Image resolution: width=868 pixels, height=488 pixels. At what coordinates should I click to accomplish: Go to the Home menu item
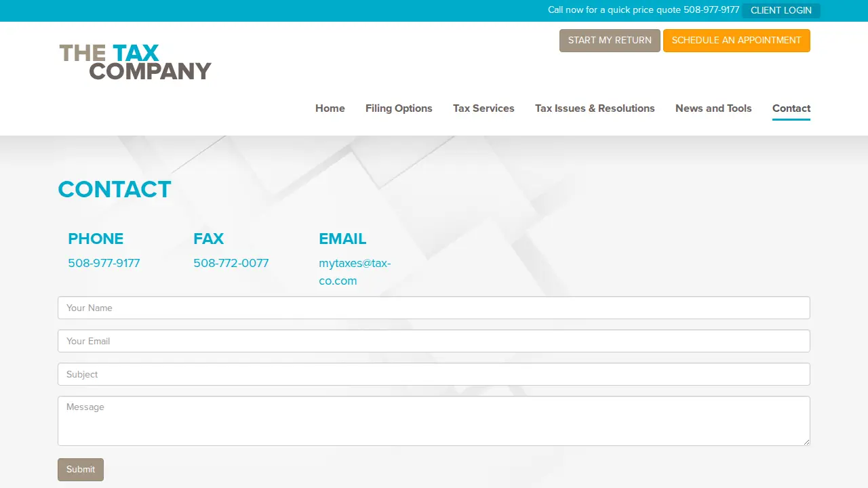click(x=330, y=108)
